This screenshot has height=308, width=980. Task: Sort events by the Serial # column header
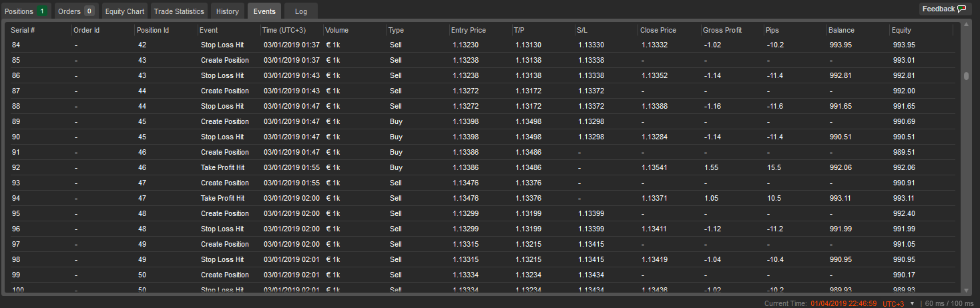coord(23,30)
